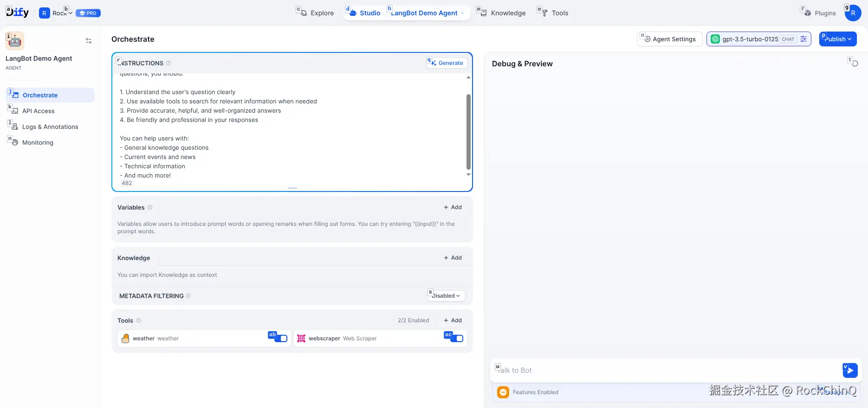
Task: Click the OpenAI model logo icon
Action: click(x=715, y=39)
